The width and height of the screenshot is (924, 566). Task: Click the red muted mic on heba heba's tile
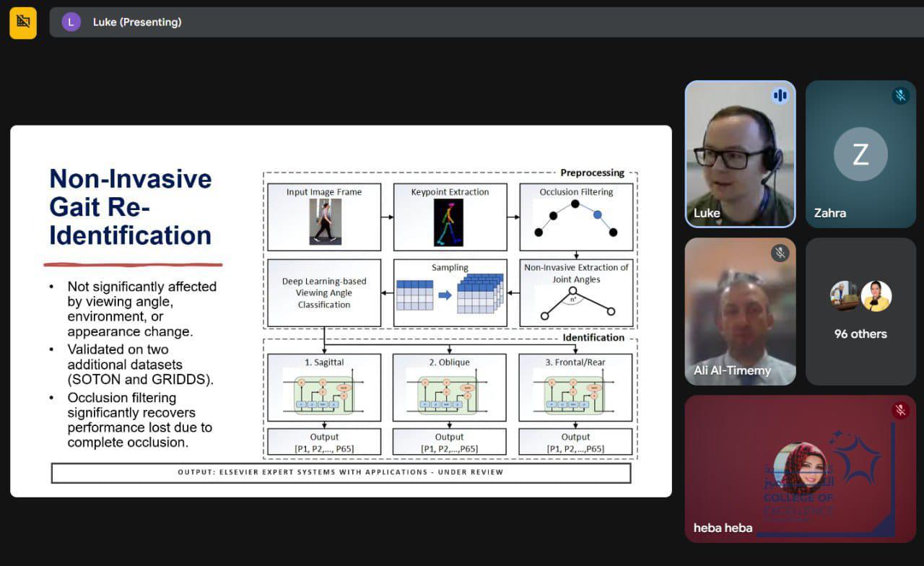click(x=900, y=410)
